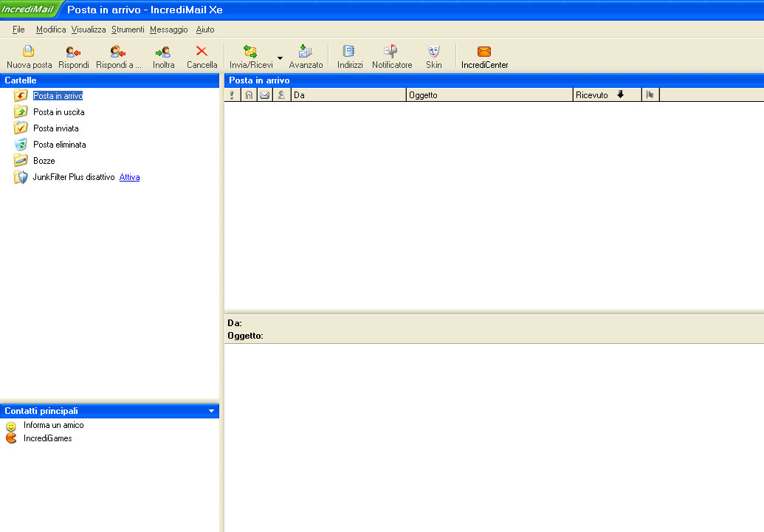The height and width of the screenshot is (532, 764).
Task: Click the Rispondi a tutti icon
Action: point(118,51)
